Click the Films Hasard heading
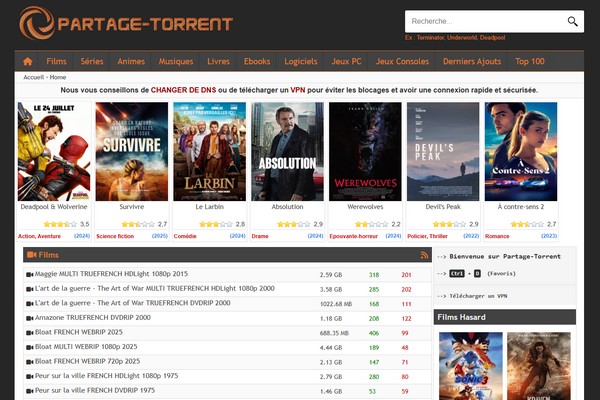The height and width of the screenshot is (400, 600). point(461,317)
